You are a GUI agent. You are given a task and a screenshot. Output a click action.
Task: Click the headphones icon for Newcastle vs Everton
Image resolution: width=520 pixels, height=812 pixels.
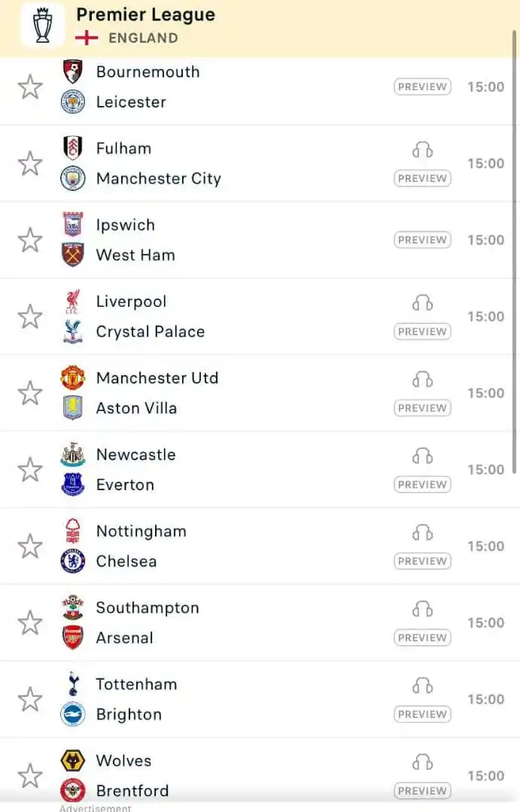pyautogui.click(x=422, y=456)
